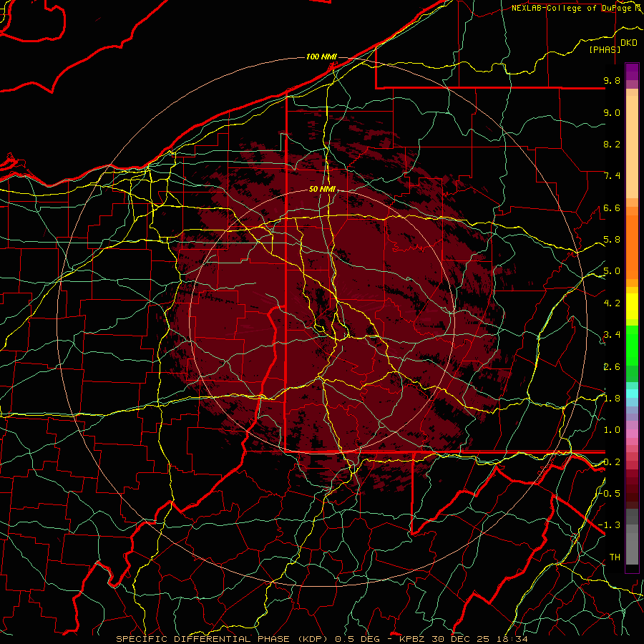Click the 9.8 value on the color scale
The height and width of the screenshot is (644, 644).
612,80
